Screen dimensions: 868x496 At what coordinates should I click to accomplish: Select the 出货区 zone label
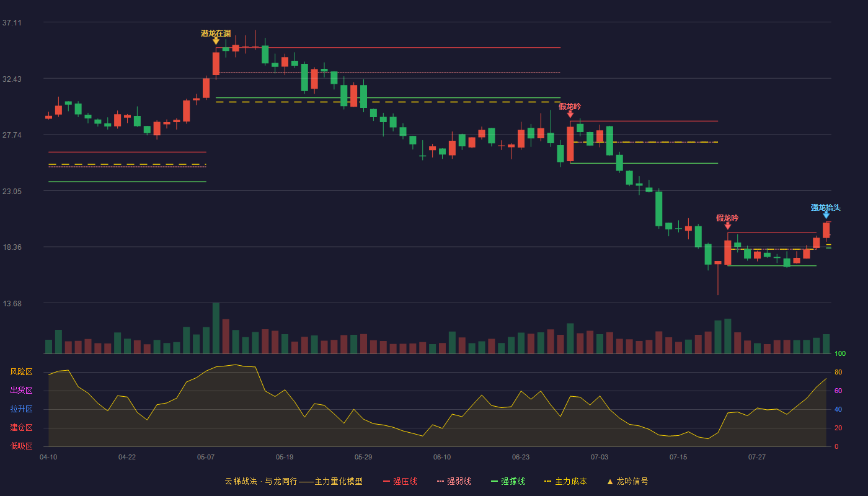[21, 391]
